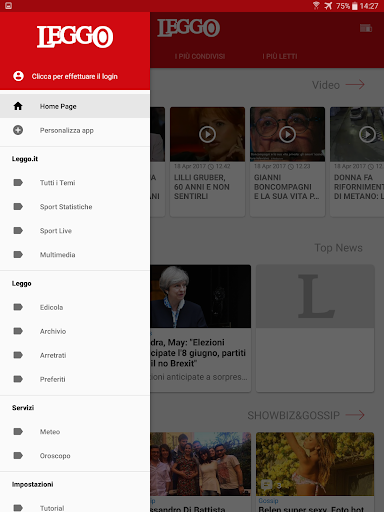
Task: Play the Gianni Boncompagni video
Action: tap(287, 134)
